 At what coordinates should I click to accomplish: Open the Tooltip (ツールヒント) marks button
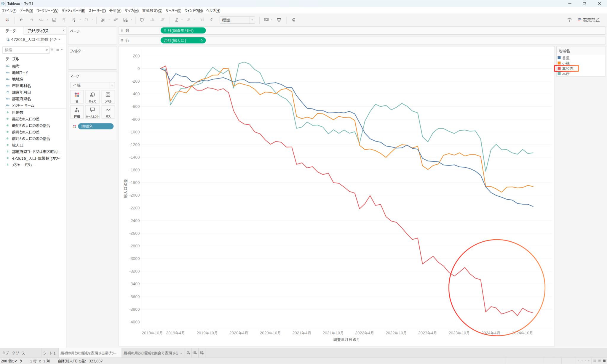92,112
